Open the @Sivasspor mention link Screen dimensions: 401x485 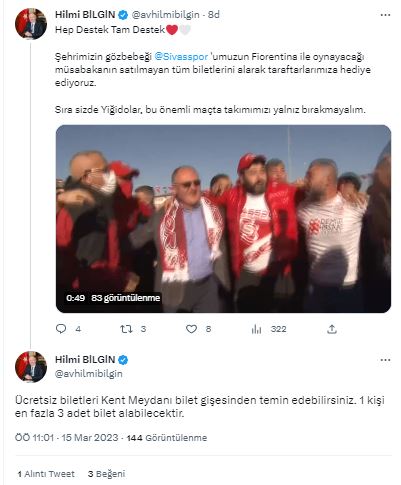[x=181, y=57]
